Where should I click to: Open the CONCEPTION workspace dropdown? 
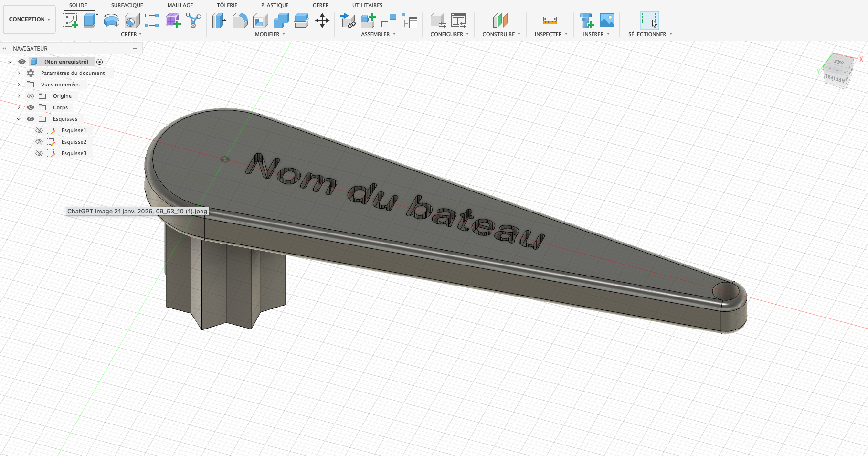click(29, 19)
